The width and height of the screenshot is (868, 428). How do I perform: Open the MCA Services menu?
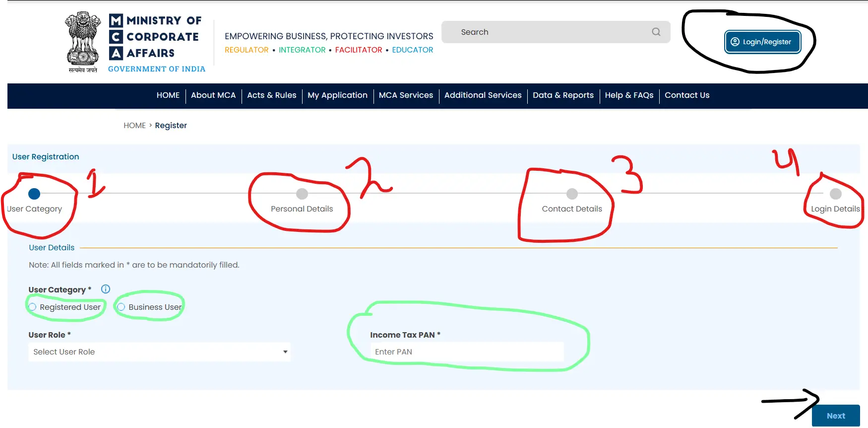[406, 95]
